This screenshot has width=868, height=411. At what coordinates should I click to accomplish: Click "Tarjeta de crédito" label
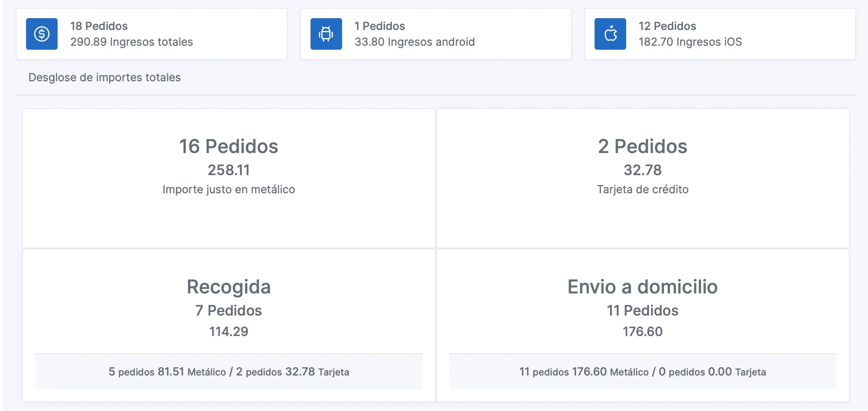(x=643, y=189)
